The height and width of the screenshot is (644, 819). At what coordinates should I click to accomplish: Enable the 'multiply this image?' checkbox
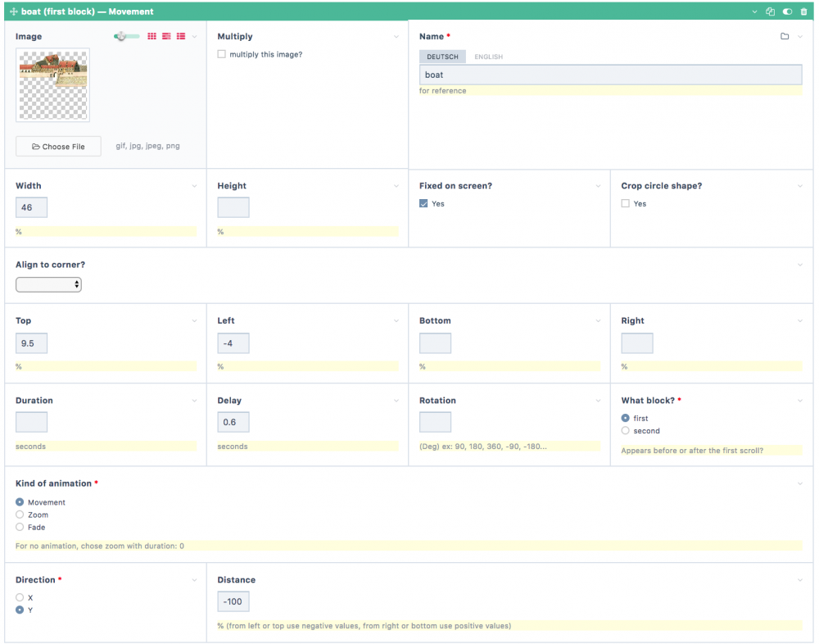pyautogui.click(x=222, y=54)
